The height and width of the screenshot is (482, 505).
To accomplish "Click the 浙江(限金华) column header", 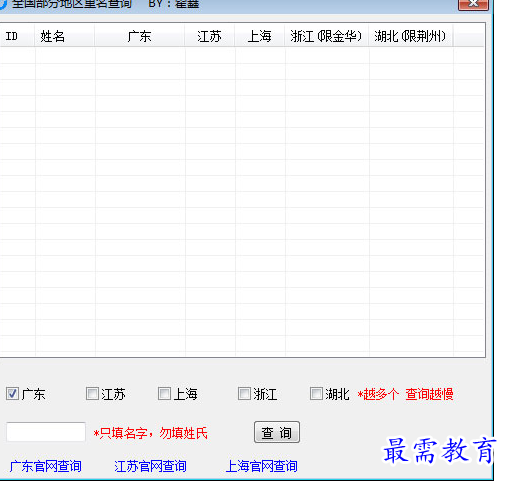I will [x=327, y=36].
